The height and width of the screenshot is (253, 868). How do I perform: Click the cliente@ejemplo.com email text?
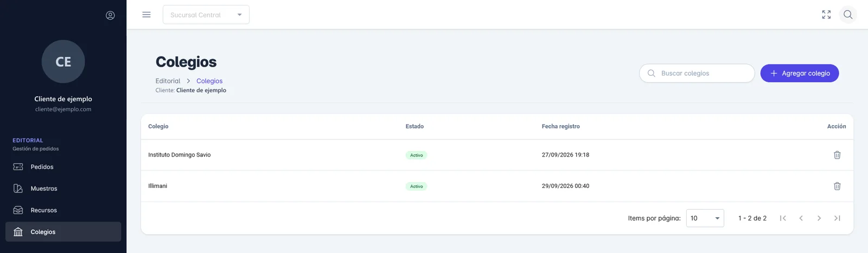click(x=63, y=109)
